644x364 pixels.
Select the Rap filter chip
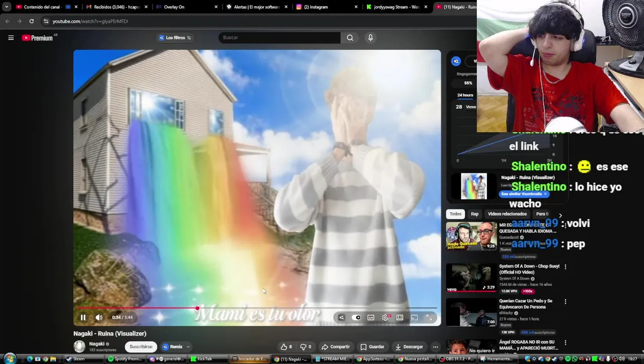click(475, 214)
